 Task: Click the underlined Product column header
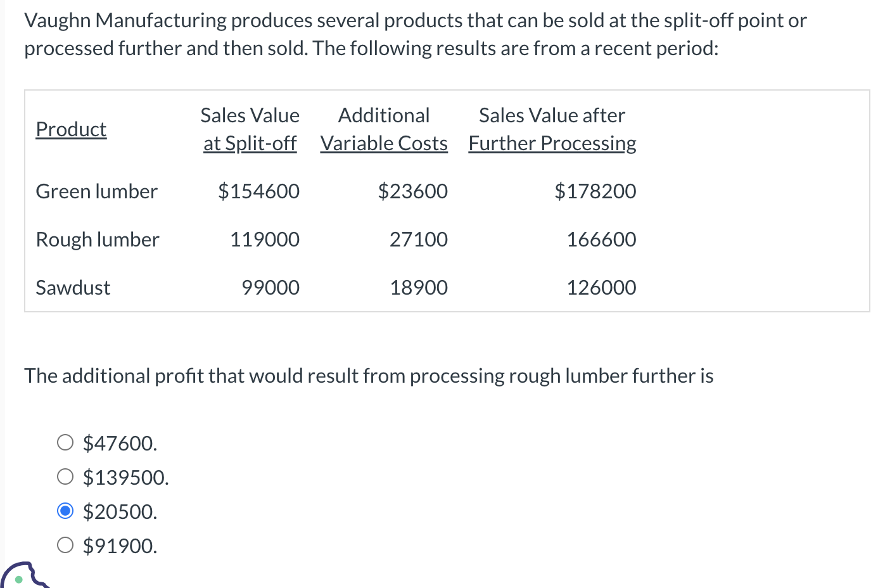(71, 129)
